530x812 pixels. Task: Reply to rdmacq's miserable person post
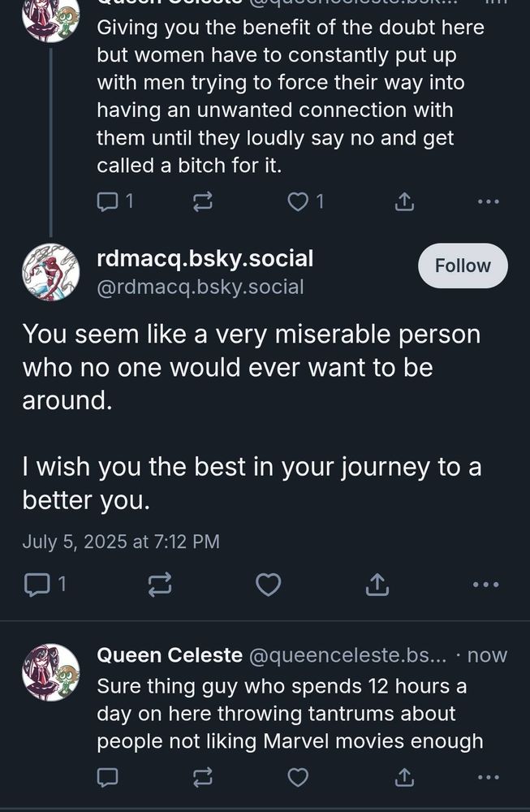coord(37,584)
